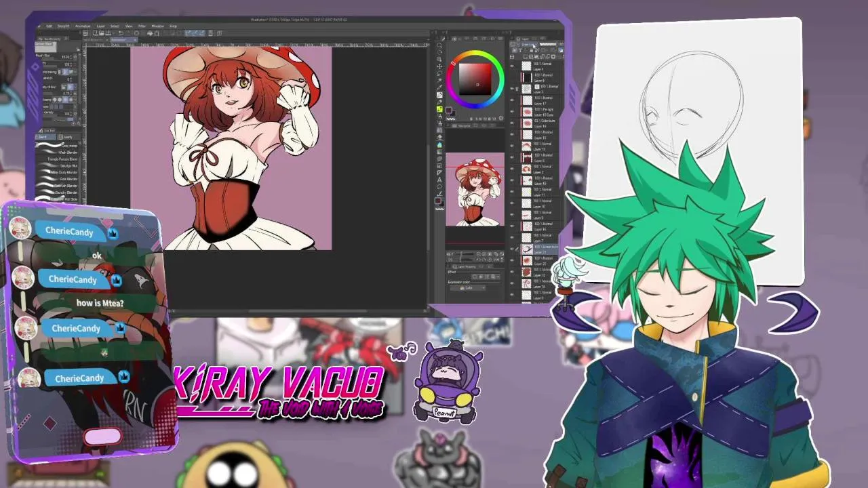Viewport: 868px width, 488px height.
Task: Select the main drawing color swatch
Action: tap(438, 200)
